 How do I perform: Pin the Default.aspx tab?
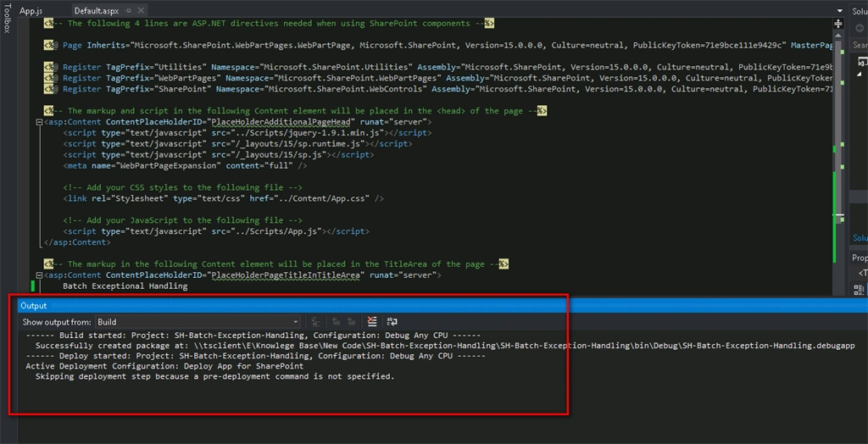[129, 10]
